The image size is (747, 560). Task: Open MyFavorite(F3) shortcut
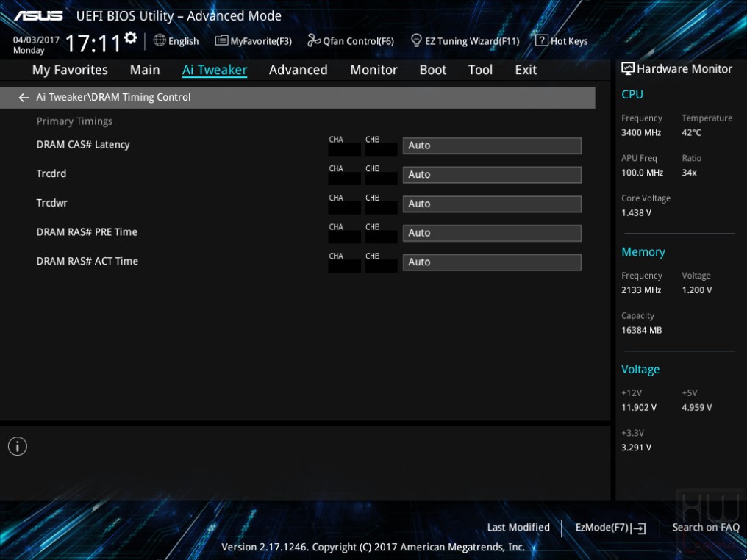pos(261,41)
